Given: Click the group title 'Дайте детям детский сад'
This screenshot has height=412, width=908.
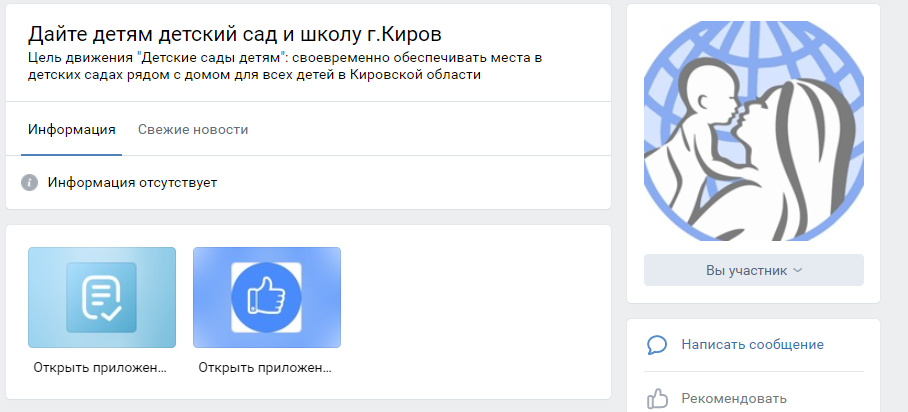Looking at the screenshot, I should click(235, 34).
